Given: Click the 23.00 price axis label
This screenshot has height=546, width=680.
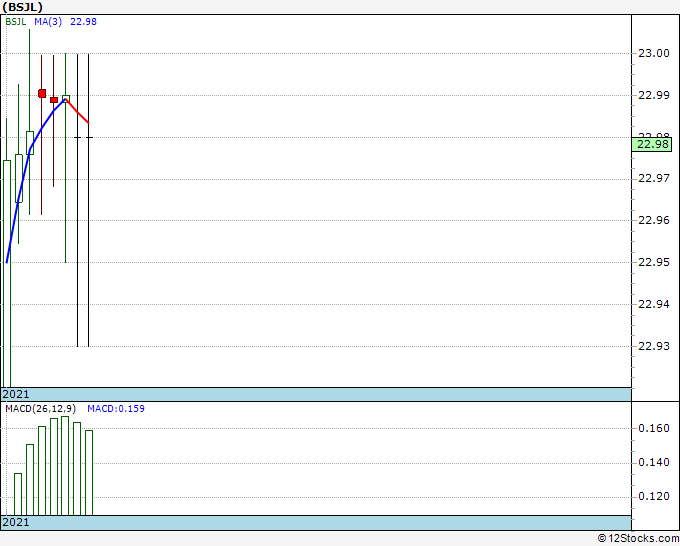Looking at the screenshot, I should pos(654,53).
